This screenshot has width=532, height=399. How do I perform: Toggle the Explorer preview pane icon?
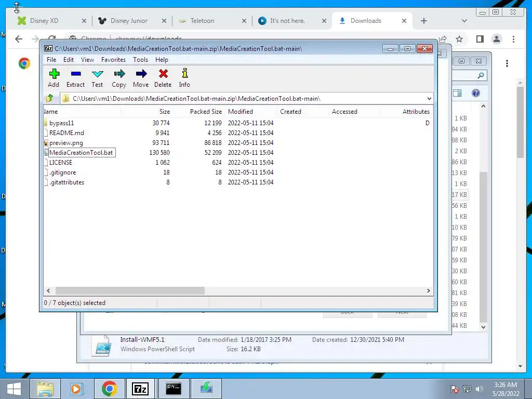(x=457, y=93)
